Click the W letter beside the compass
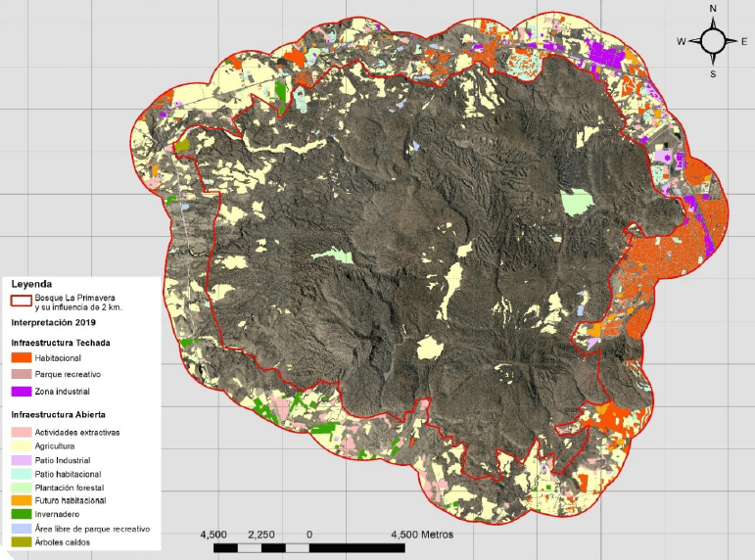Screen dimensions: 755x560 681,41
